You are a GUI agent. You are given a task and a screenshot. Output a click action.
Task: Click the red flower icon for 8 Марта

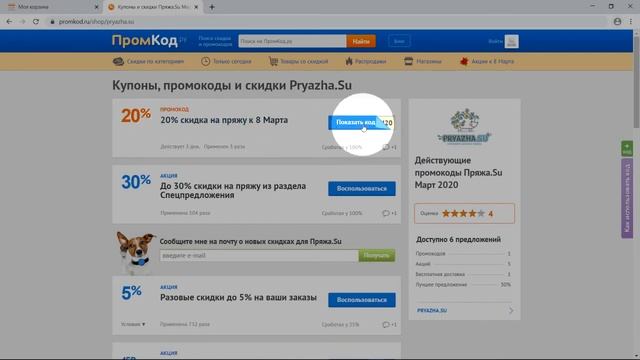point(464,62)
